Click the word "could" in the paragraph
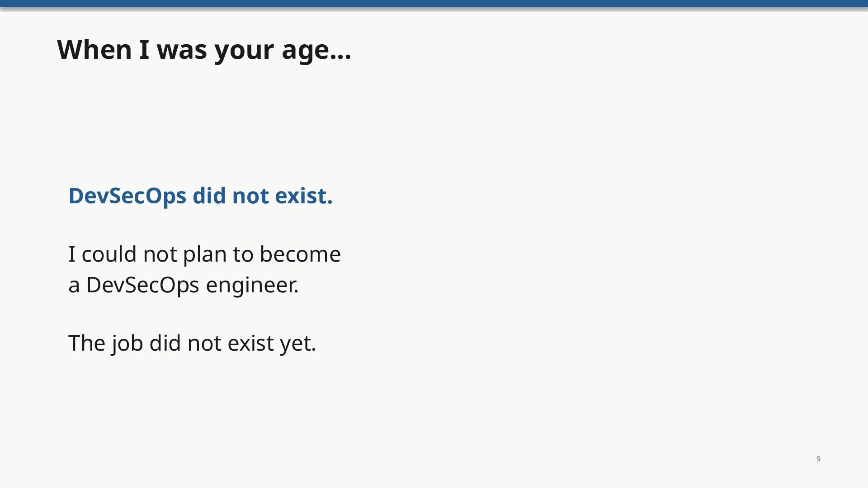 109,254
